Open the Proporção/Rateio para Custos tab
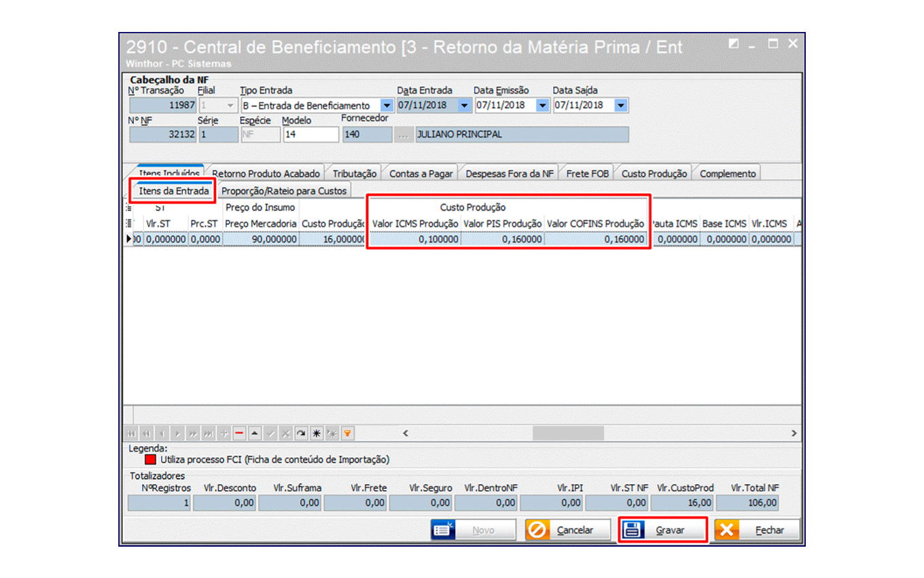 [x=284, y=190]
